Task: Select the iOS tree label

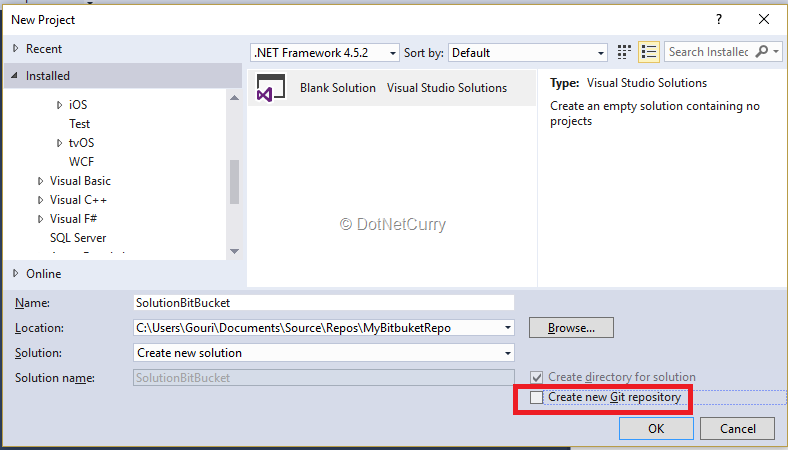Action: coord(78,105)
